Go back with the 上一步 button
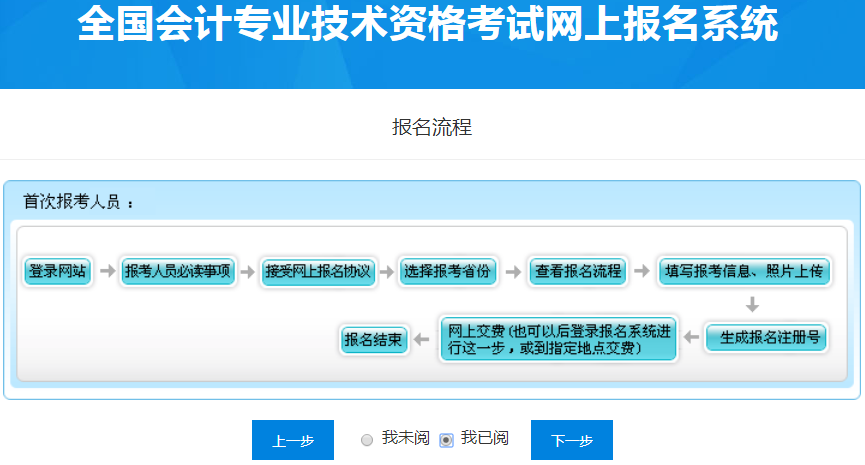The height and width of the screenshot is (465, 865). 292,441
